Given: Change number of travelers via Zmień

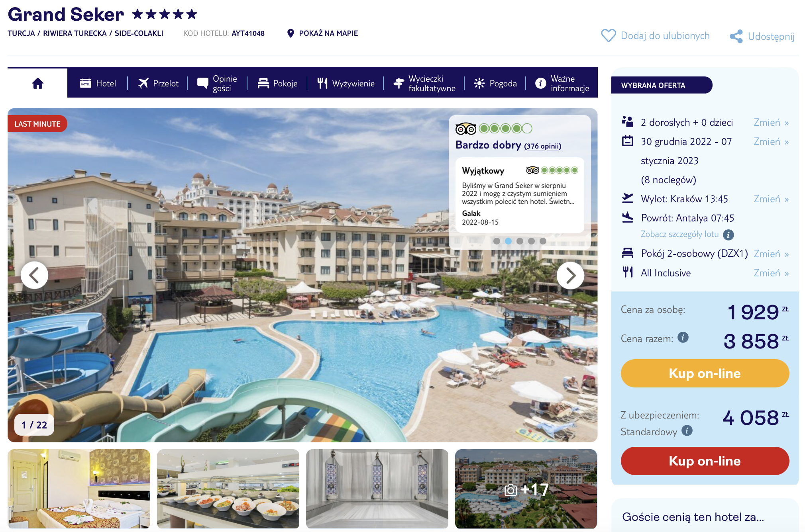Looking at the screenshot, I should click(x=771, y=122).
